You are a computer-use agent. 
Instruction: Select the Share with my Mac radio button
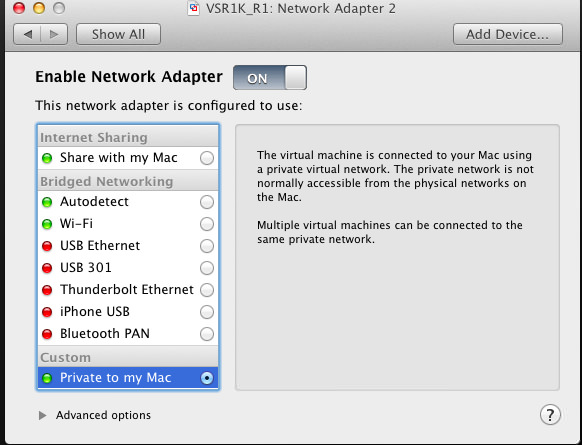[207, 158]
